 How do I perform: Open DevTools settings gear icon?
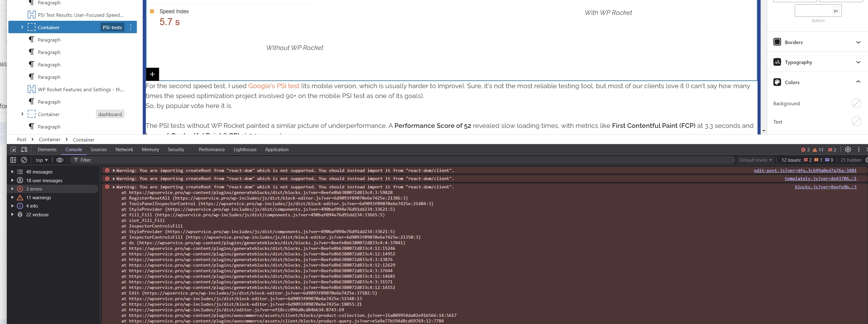848,150
